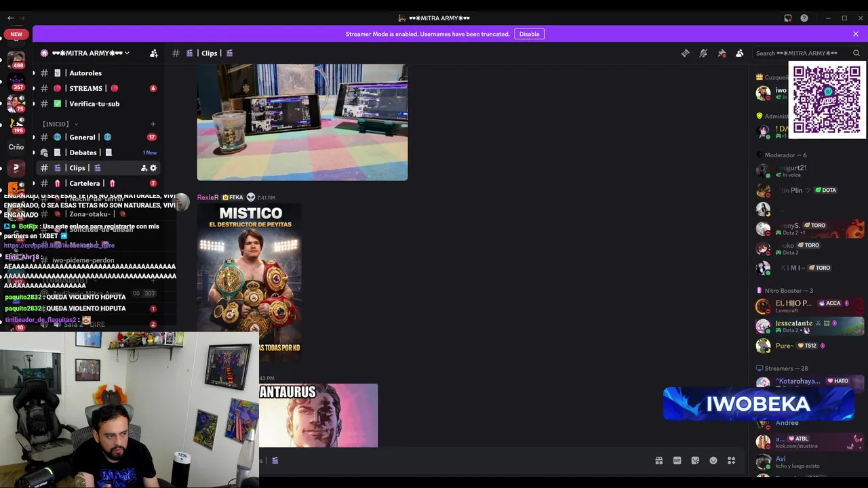Open the Discord inbox icon
Screen dimensions: 868x488
click(x=788, y=18)
